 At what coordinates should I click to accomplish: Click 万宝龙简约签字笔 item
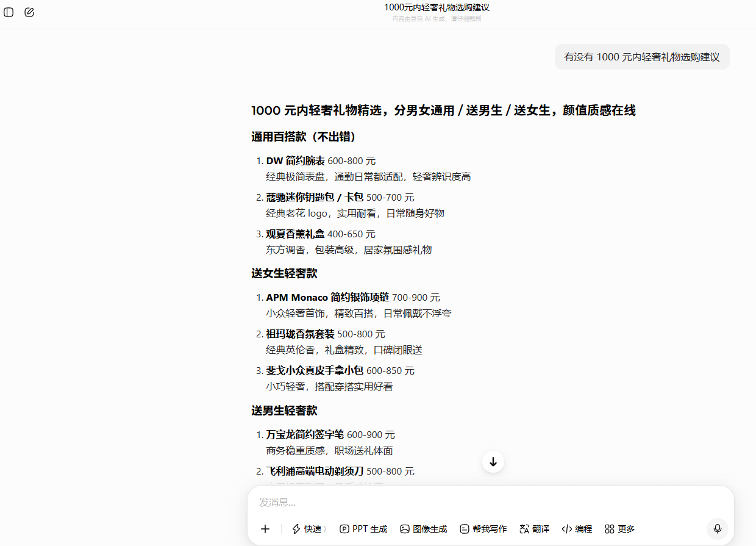(305, 435)
